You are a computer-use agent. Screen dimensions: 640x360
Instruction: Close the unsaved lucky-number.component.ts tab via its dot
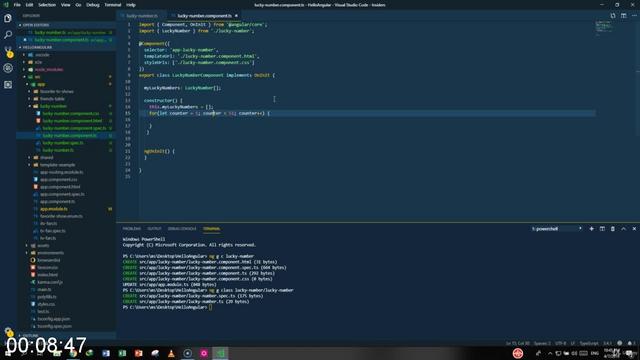pyautogui.click(x=236, y=16)
